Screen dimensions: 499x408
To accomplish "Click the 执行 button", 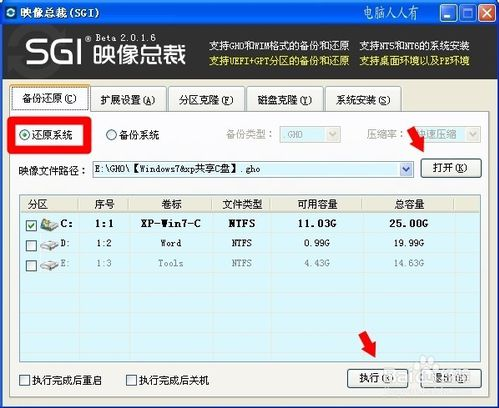I will pyautogui.click(x=377, y=378).
